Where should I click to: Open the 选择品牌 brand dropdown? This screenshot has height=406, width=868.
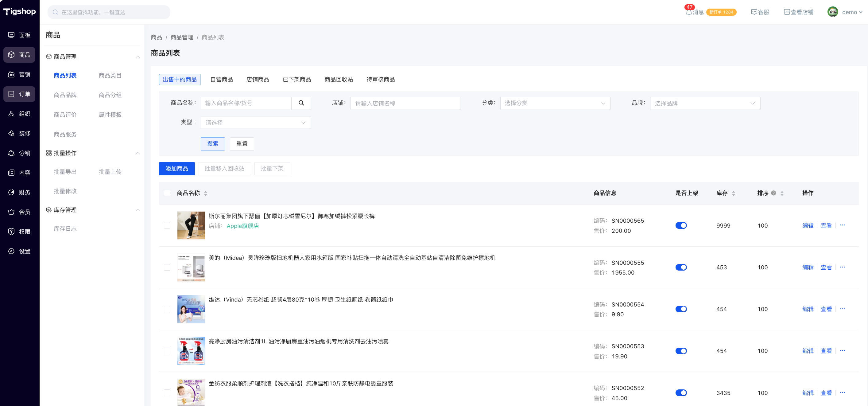click(705, 103)
